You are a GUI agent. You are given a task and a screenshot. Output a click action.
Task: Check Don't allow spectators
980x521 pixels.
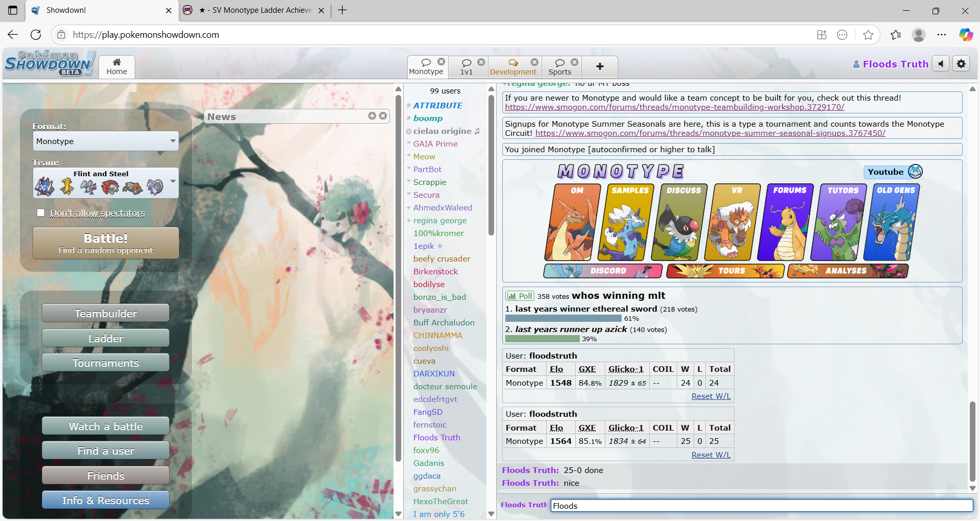41,212
